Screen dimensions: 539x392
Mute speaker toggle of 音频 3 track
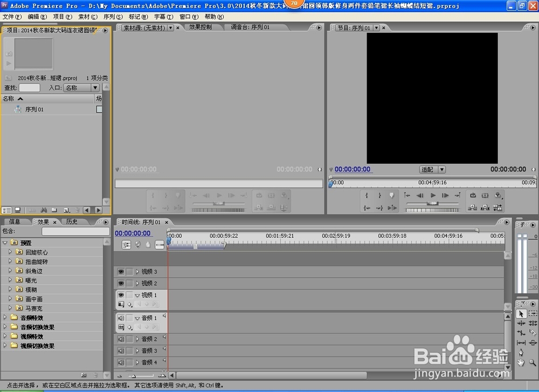point(121,350)
